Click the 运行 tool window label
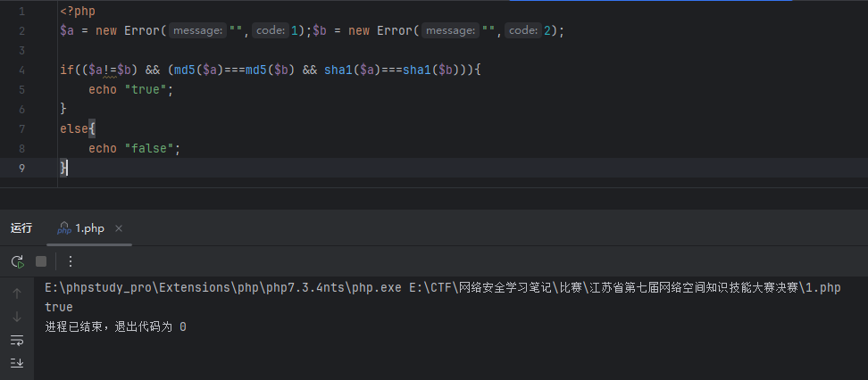 coord(21,228)
